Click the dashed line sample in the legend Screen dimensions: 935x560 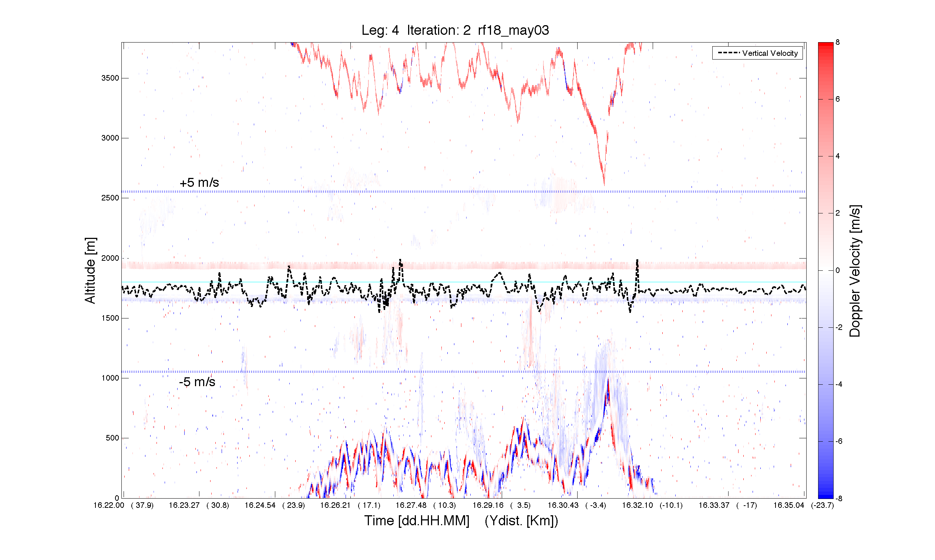tap(729, 53)
